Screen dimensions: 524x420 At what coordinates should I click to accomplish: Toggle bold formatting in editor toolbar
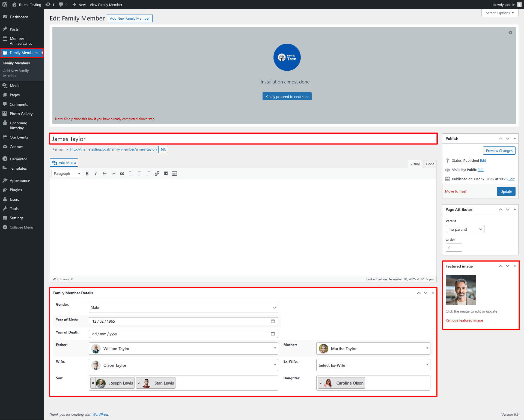click(x=87, y=173)
